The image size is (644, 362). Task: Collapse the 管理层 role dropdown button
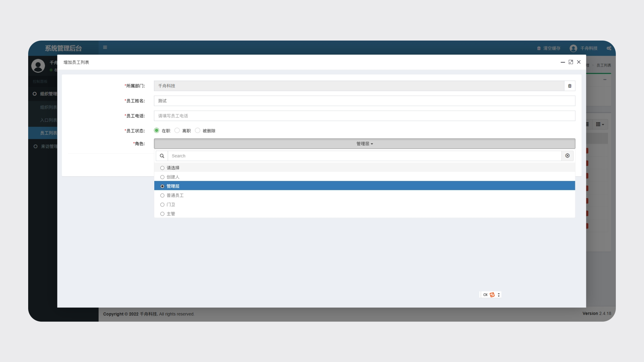364,144
